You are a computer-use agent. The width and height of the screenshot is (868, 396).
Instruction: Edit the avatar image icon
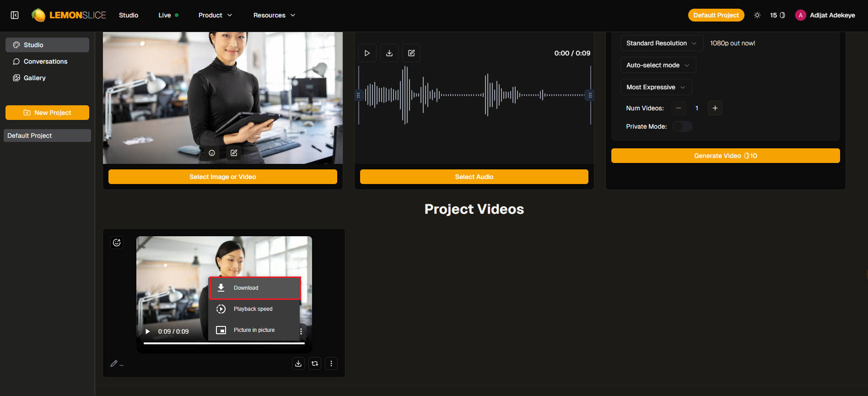click(x=234, y=153)
